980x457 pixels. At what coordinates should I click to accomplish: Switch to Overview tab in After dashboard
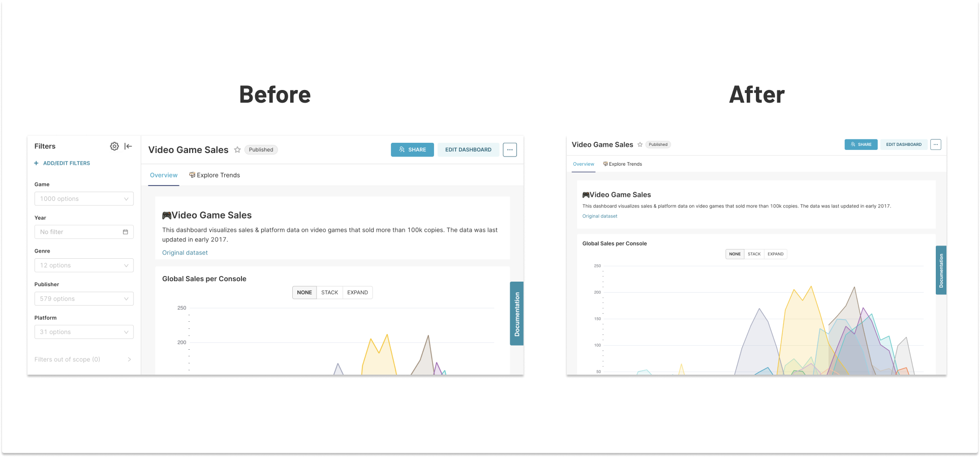(584, 164)
